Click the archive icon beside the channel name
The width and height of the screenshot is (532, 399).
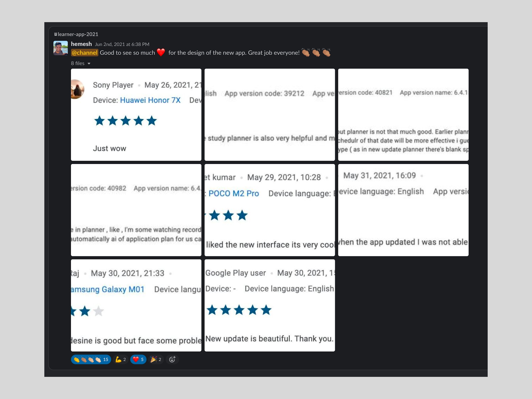[56, 34]
